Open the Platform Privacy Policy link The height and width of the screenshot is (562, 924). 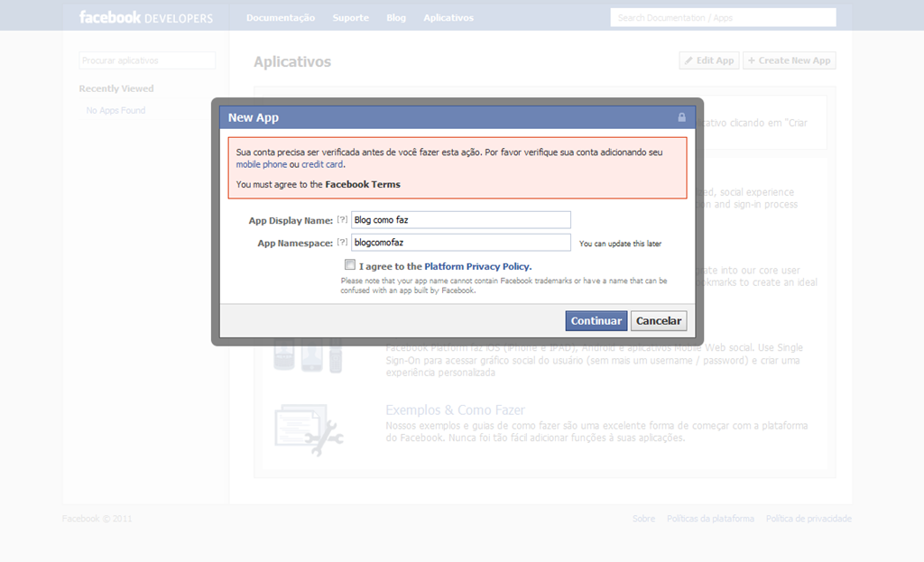pyautogui.click(x=477, y=266)
